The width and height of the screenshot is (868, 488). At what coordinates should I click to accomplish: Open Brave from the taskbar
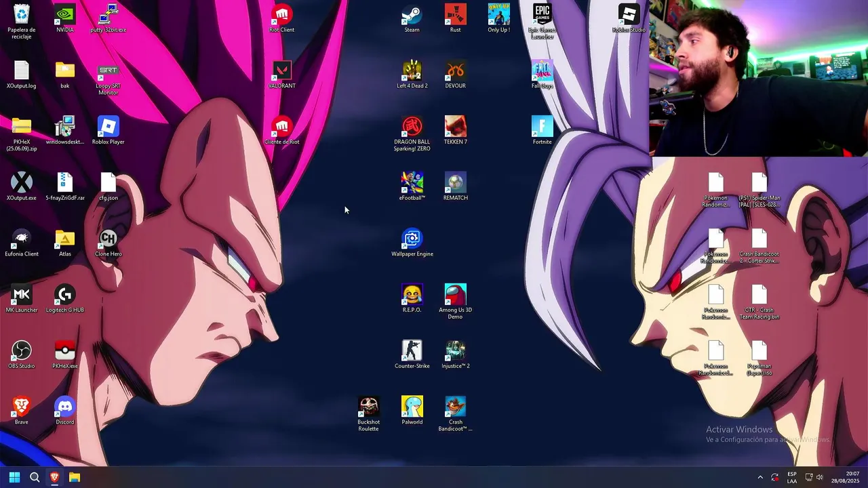click(x=54, y=477)
